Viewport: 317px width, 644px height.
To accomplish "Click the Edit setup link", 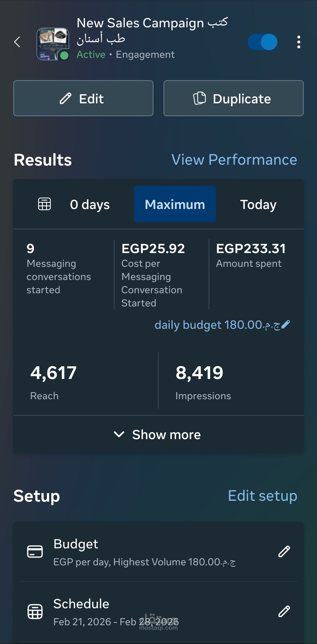I will tap(262, 496).
